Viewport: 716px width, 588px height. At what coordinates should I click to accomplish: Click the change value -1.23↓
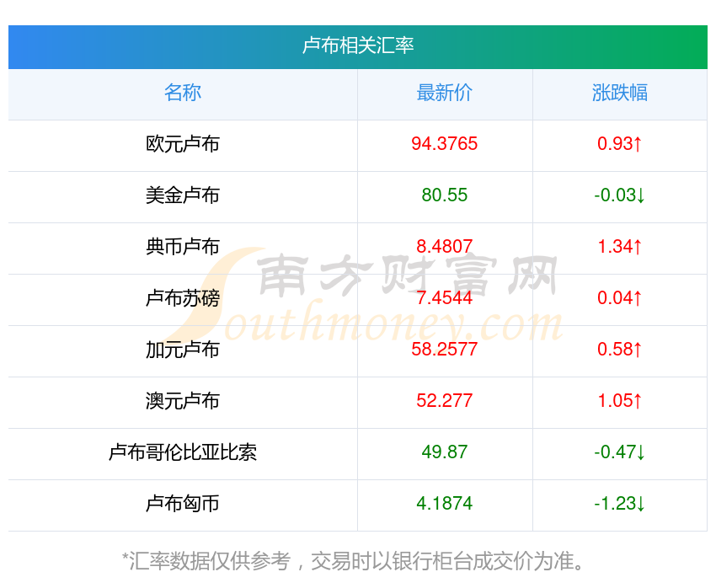click(620, 504)
